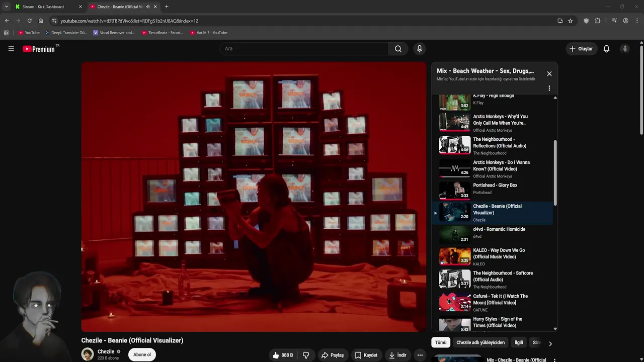
Task: Open the YouTube bookmark
Action: (29, 33)
